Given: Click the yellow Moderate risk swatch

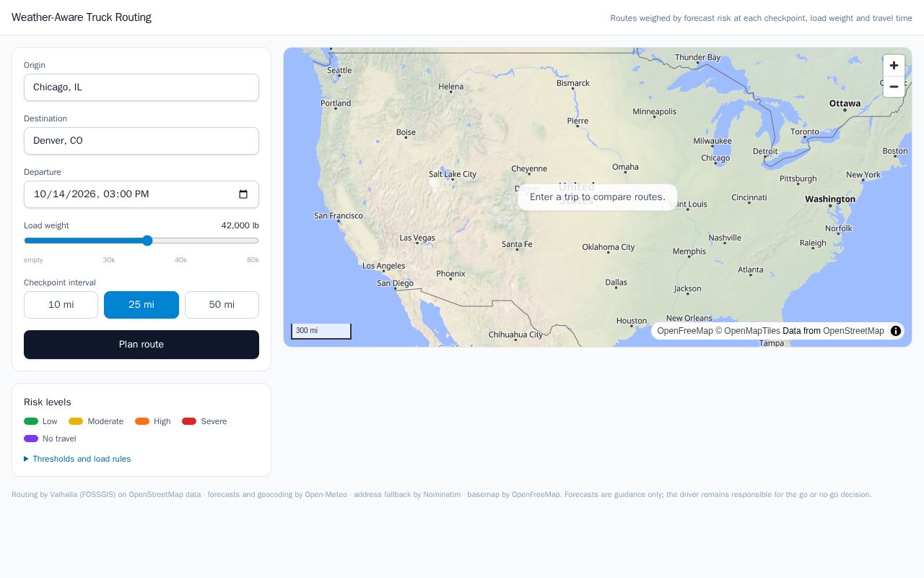Looking at the screenshot, I should [76, 421].
